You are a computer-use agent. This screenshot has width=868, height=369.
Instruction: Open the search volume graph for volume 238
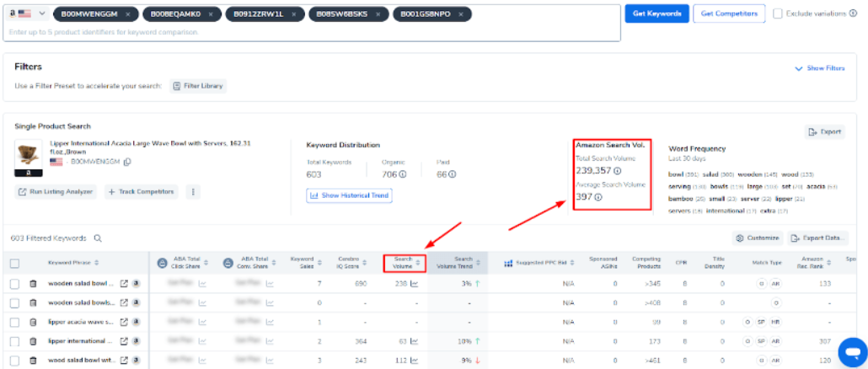click(x=414, y=284)
